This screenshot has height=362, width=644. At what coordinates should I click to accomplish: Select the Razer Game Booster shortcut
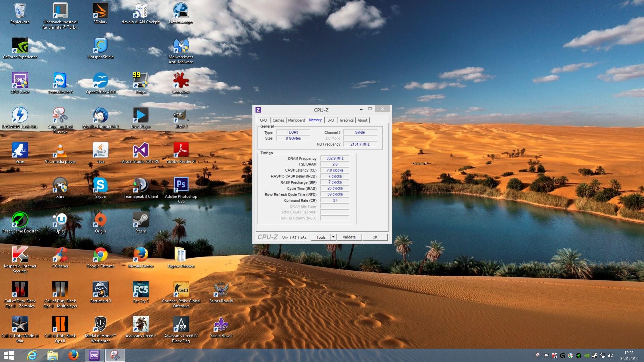click(x=20, y=223)
